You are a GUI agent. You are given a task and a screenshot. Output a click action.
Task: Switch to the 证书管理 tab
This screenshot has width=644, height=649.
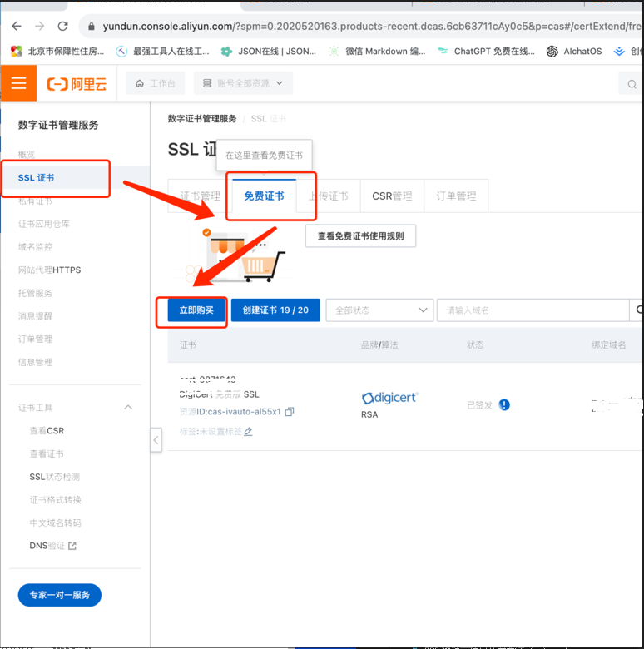point(201,196)
